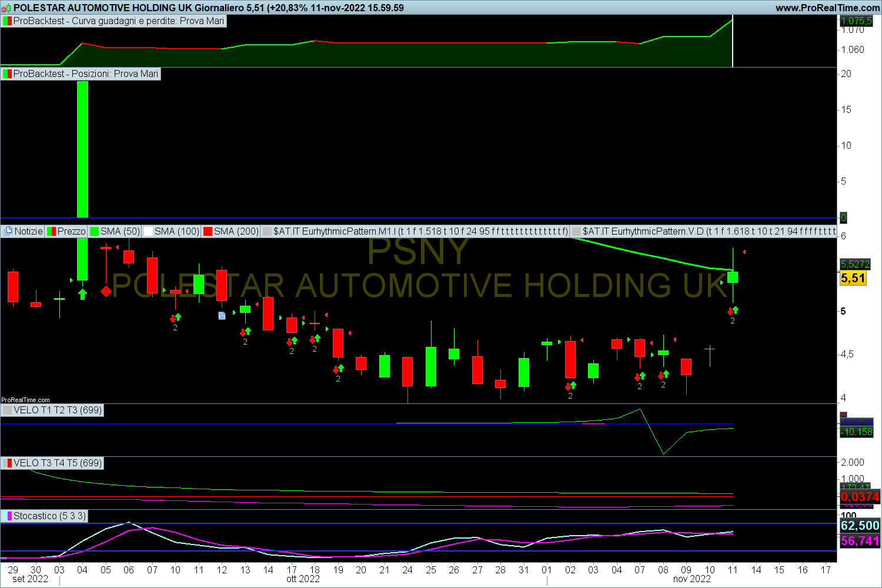Click the -10.158 VELO value tag
Screen dimensions: 882x588
click(857, 432)
